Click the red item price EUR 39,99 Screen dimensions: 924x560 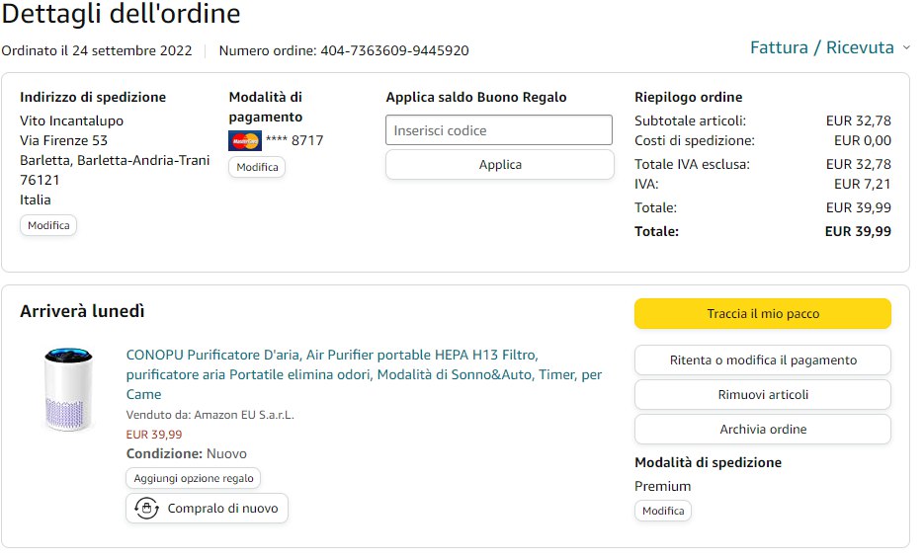154,434
